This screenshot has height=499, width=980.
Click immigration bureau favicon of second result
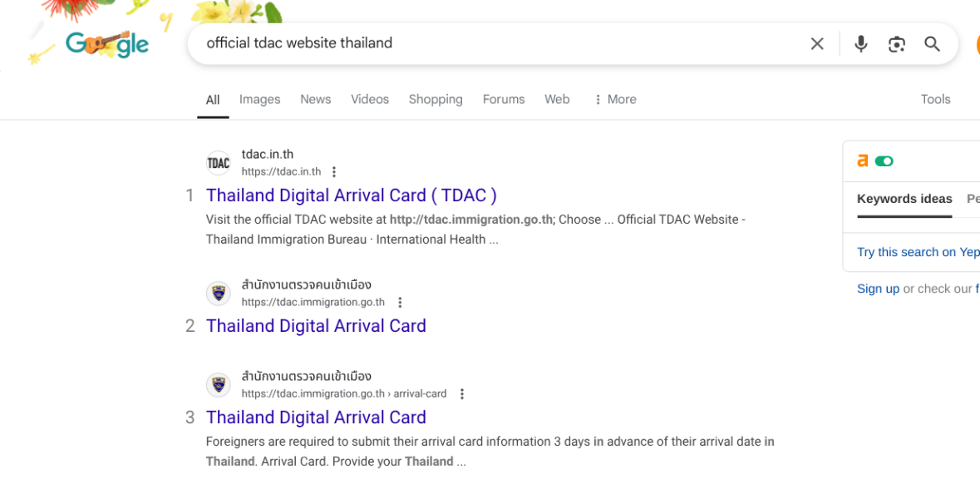click(x=218, y=294)
